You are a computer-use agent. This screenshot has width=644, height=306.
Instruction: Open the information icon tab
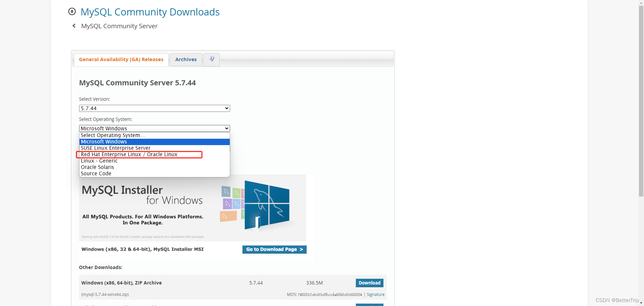(x=211, y=59)
